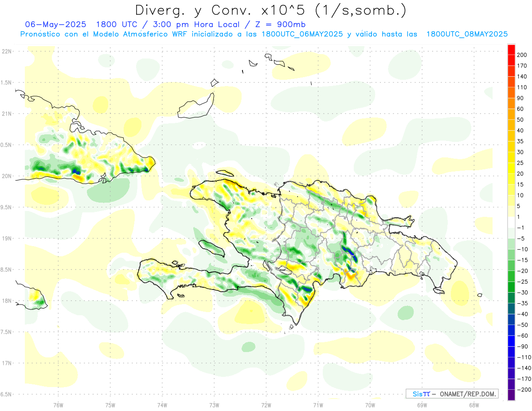Click the "69W" longitude axis label

(x=422, y=405)
